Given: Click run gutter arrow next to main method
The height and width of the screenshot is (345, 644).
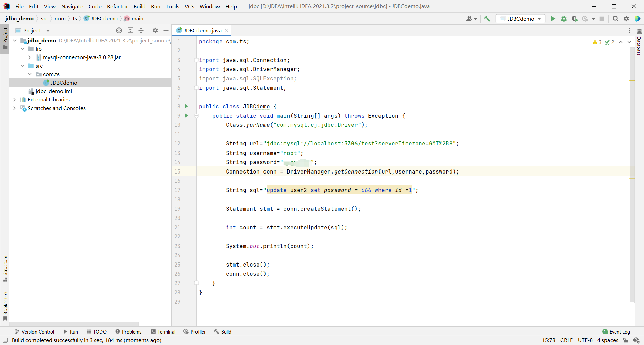Looking at the screenshot, I should click(186, 116).
